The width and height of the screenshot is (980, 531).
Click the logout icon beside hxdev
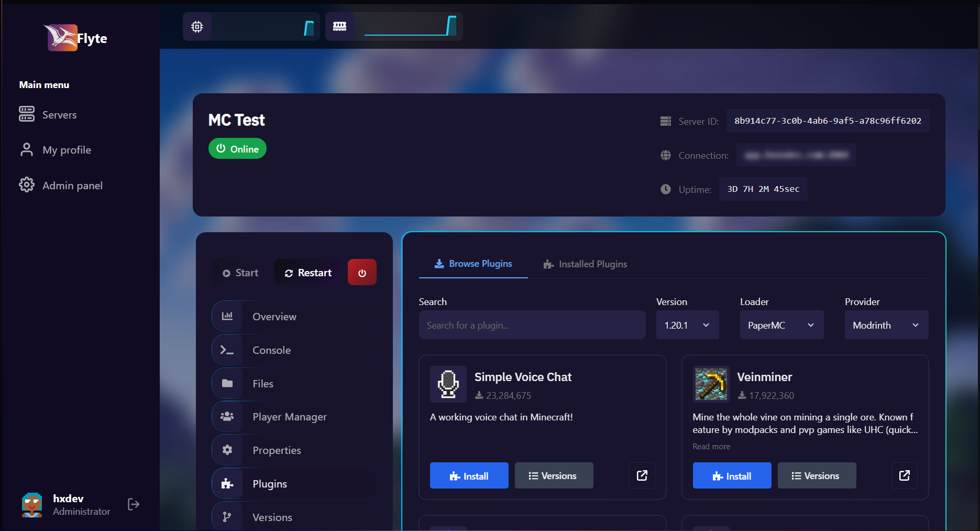point(134,504)
